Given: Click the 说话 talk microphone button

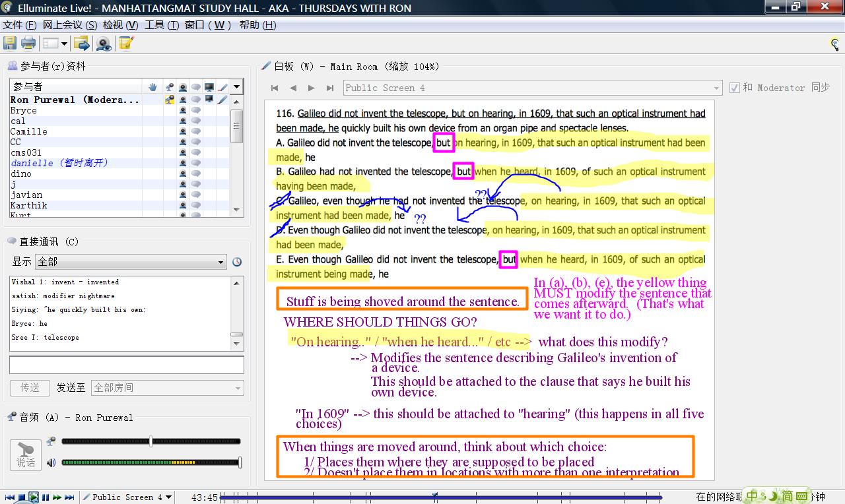Looking at the screenshot, I should point(26,455).
